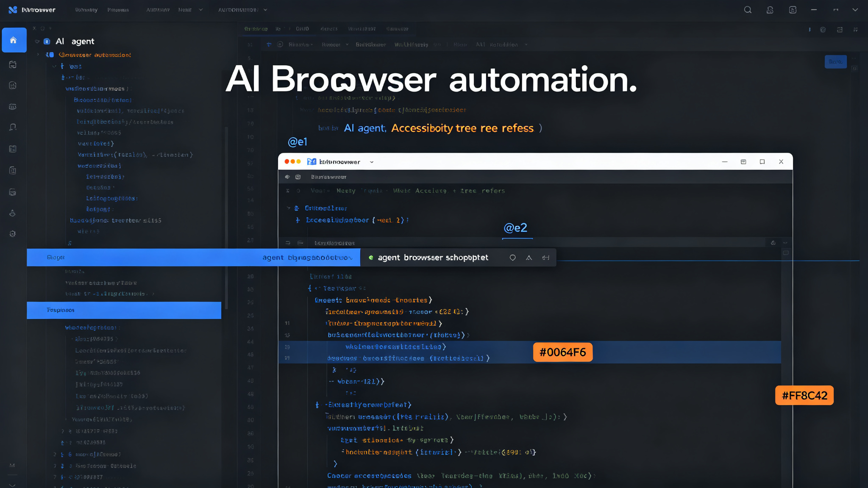Open the Home view in left sidebar
The image size is (868, 488).
pos(14,40)
